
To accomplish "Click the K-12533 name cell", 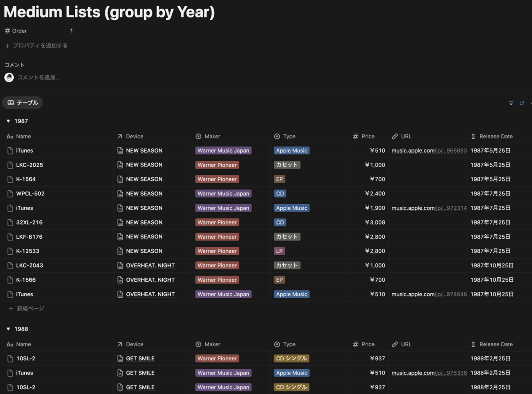I will coord(58,251).
